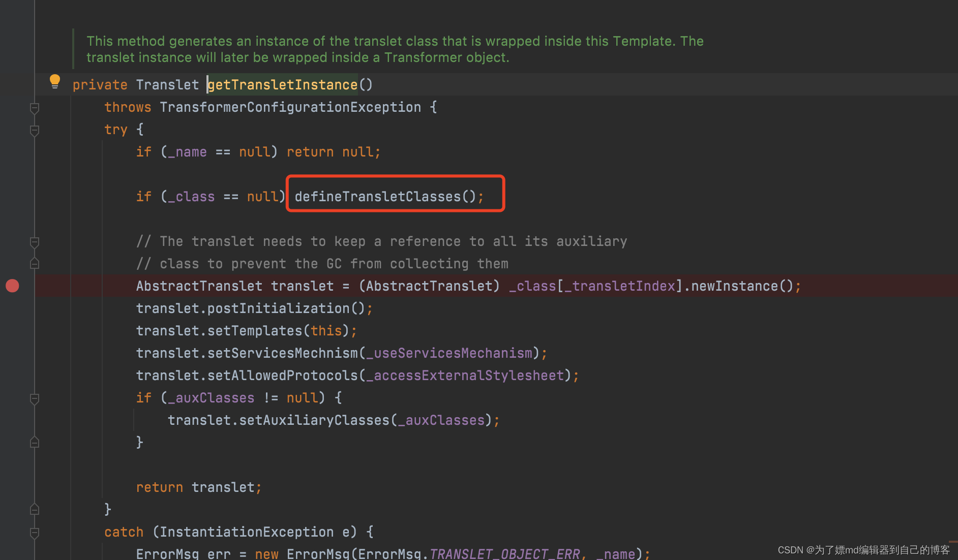This screenshot has width=958, height=560.
Task: Place caret on getTransletInstance method name
Action: point(283,85)
